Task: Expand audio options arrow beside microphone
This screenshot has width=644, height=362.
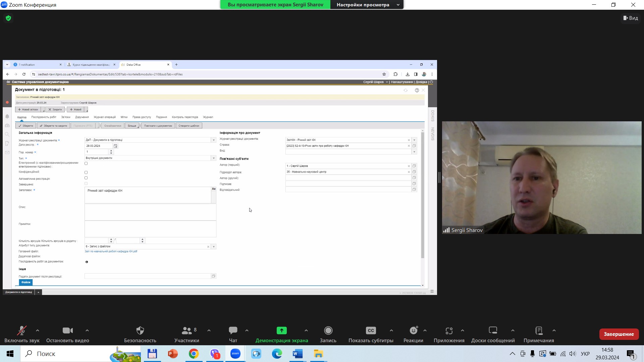Action: click(38, 330)
